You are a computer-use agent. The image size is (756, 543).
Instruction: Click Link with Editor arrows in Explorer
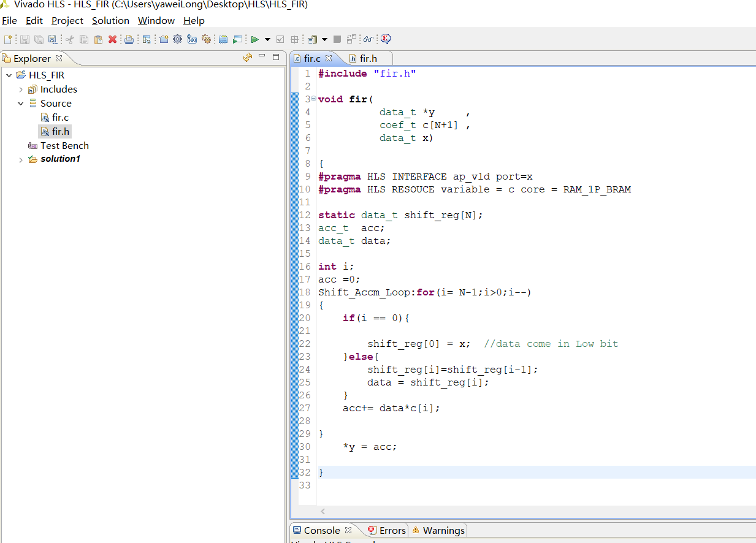pos(248,58)
